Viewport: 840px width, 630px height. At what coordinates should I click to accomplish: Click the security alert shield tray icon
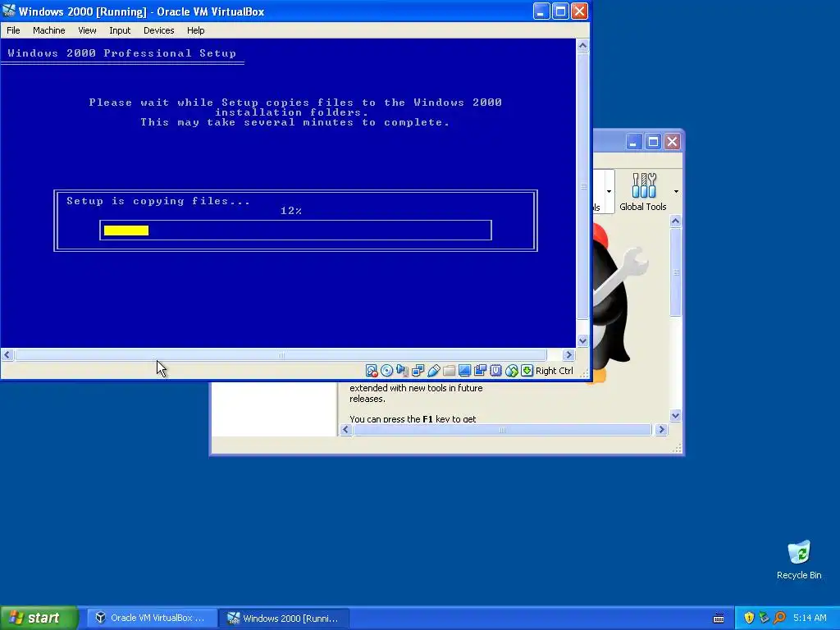pos(749,618)
